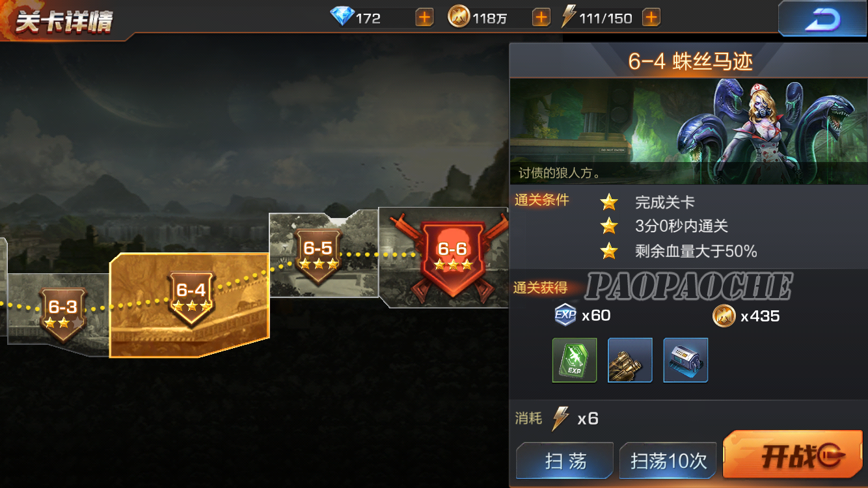Click the 扫荡 sweep button

[x=565, y=461]
